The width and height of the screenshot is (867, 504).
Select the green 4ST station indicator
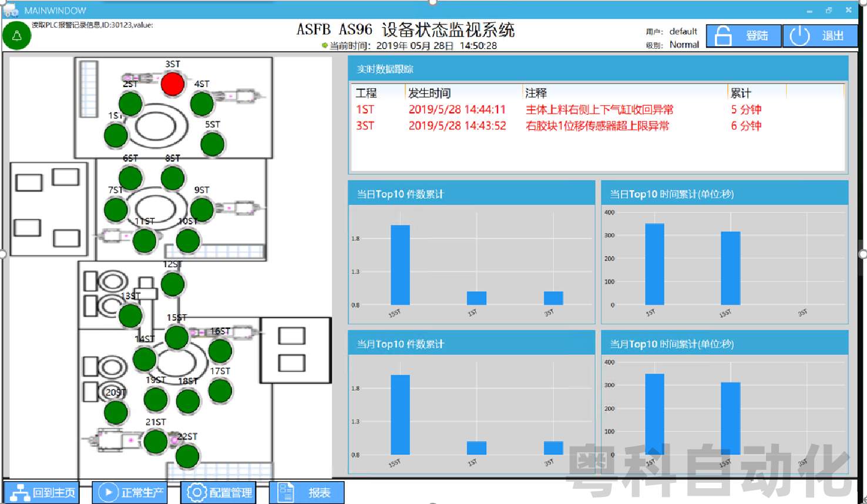click(202, 104)
